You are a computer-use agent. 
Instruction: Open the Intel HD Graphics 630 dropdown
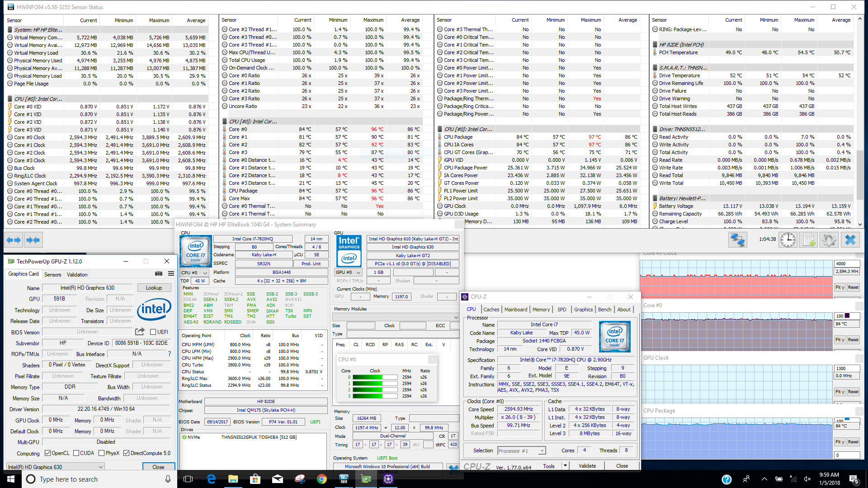coord(56,467)
